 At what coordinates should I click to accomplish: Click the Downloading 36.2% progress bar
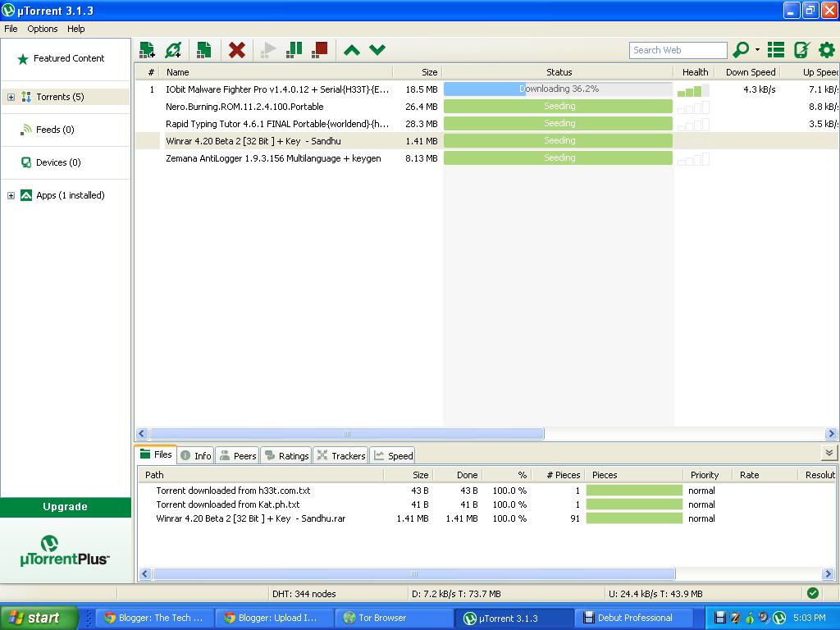click(558, 89)
